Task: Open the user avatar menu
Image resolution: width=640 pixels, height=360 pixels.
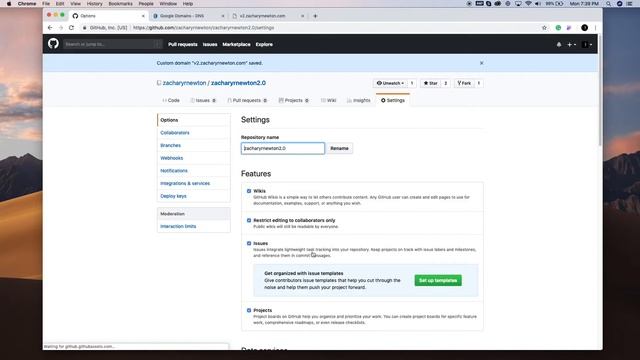Action: click(587, 44)
